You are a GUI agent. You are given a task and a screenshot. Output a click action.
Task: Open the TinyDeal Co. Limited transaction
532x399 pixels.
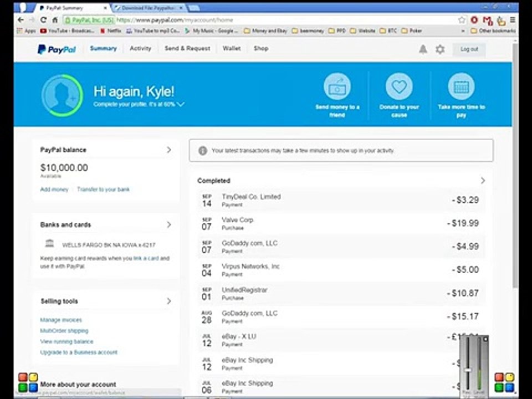[341, 200]
